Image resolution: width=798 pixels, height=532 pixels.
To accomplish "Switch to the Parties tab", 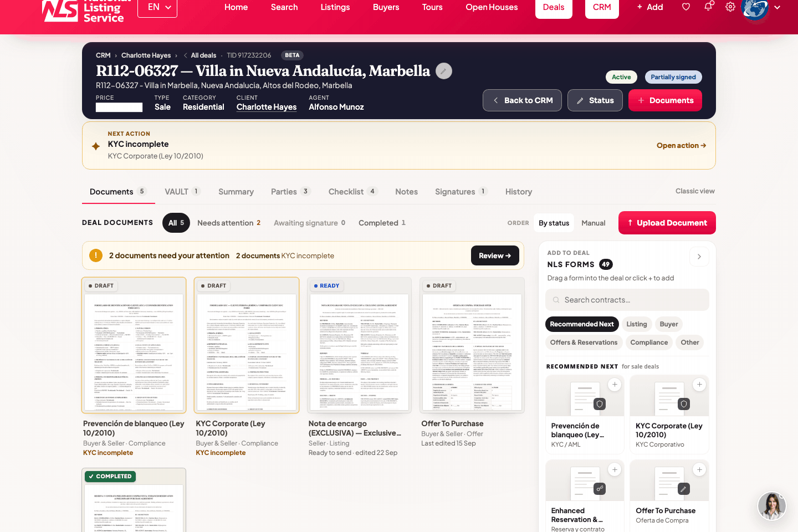I will [x=290, y=192].
